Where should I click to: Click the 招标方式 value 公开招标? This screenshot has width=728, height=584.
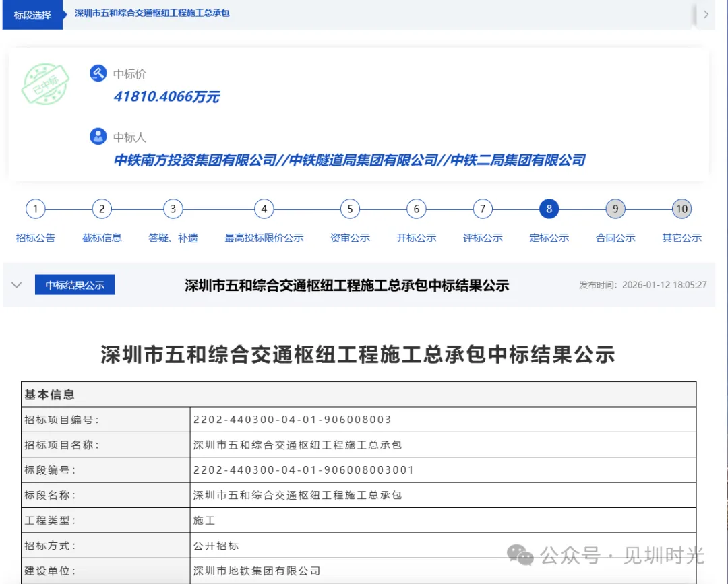click(216, 546)
